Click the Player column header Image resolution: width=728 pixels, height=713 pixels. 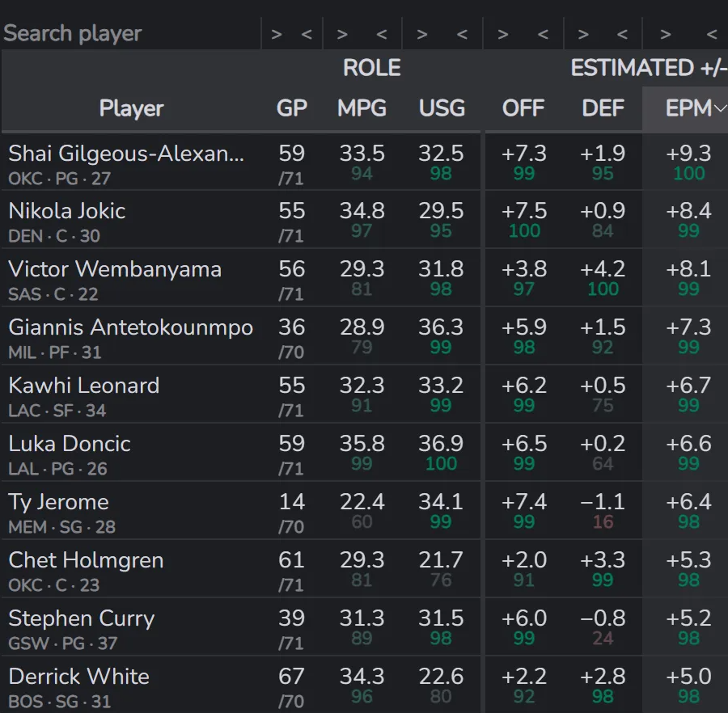coord(131,108)
